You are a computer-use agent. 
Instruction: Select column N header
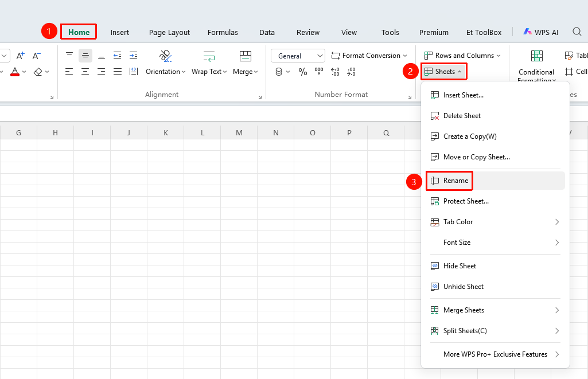coord(276,132)
